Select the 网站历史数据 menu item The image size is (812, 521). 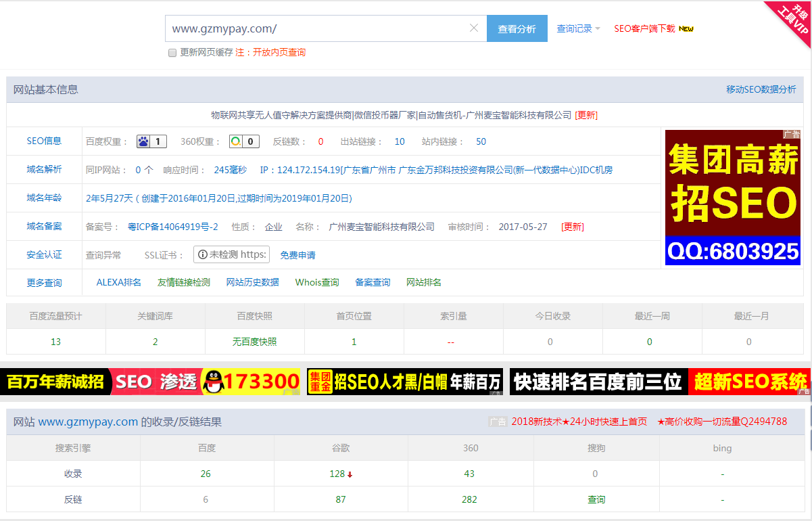[x=252, y=282]
